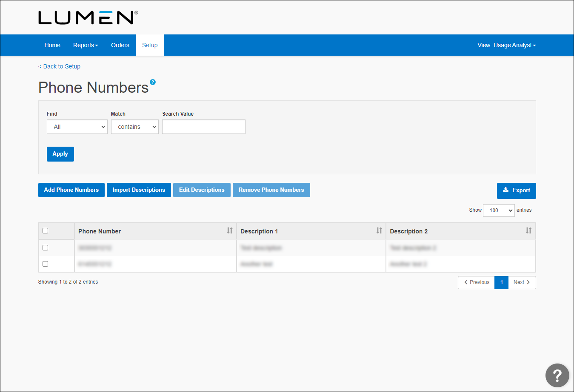574x392 pixels.
Task: Follow the Back to Setup link
Action: pos(60,66)
